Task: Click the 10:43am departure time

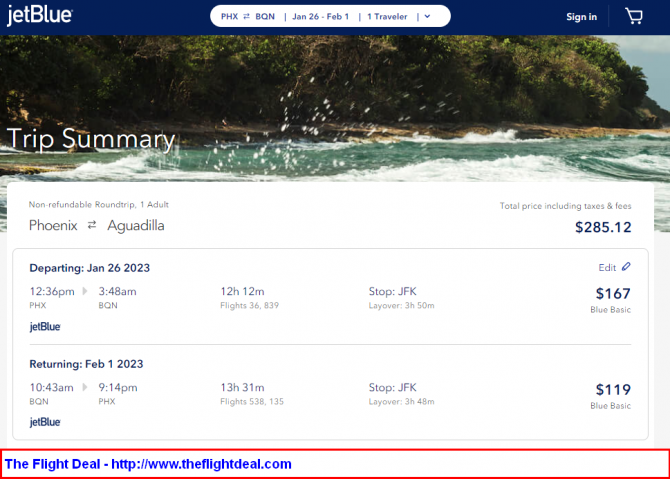Action: (x=51, y=388)
